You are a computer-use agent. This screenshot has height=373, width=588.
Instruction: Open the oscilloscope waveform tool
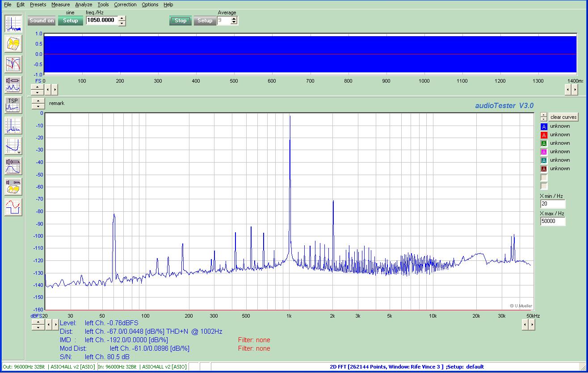tap(13, 207)
